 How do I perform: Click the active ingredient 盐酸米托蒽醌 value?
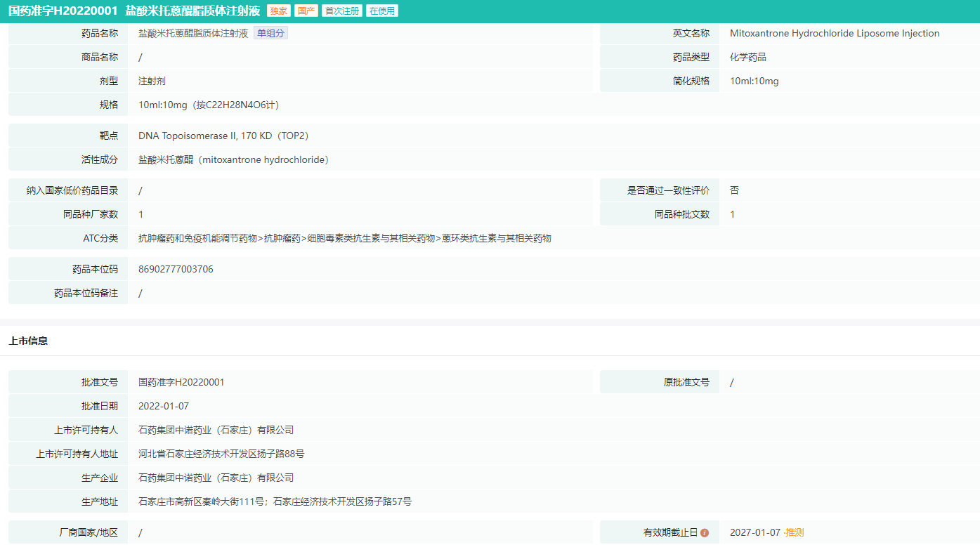233,159
